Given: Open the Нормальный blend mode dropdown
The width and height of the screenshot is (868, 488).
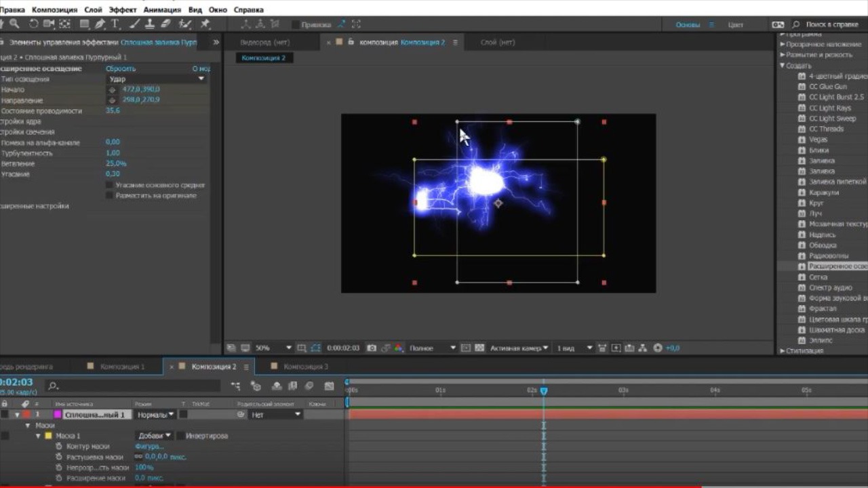Looking at the screenshot, I should (155, 414).
